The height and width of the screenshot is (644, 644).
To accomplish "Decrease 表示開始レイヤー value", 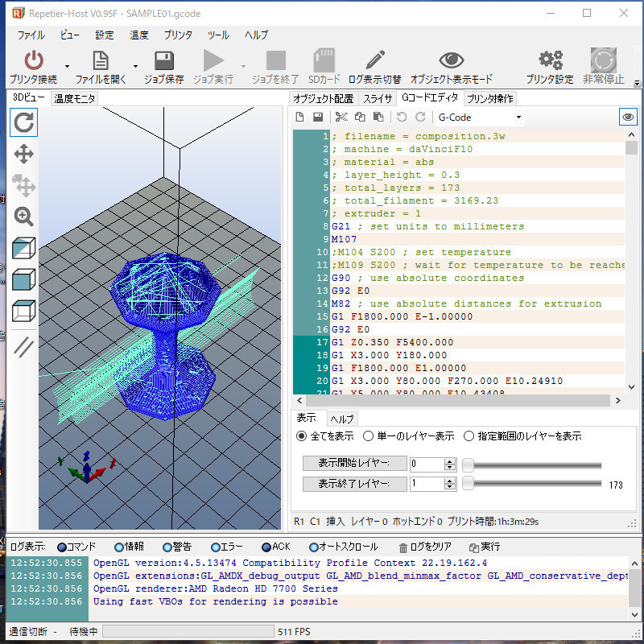I will [x=450, y=468].
